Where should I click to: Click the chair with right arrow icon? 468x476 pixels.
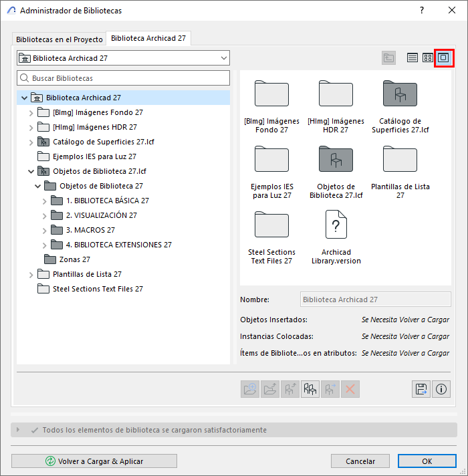click(330, 389)
